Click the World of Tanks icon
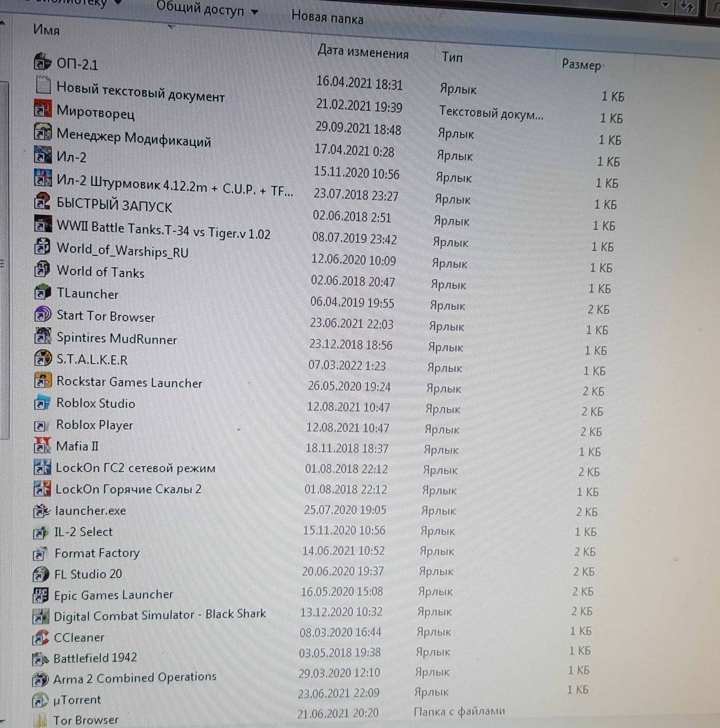 click(x=42, y=269)
